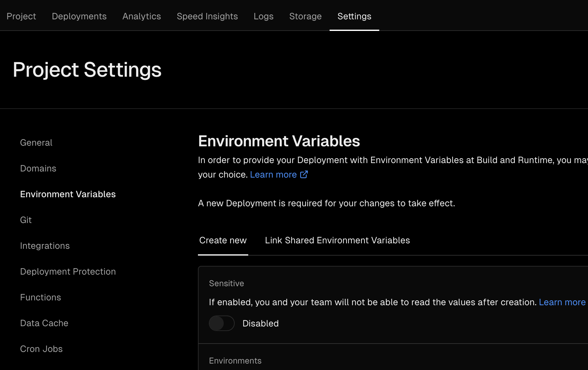Image resolution: width=588 pixels, height=370 pixels.
Task: Switch to Link Shared Environment Variables tab
Action: click(337, 240)
